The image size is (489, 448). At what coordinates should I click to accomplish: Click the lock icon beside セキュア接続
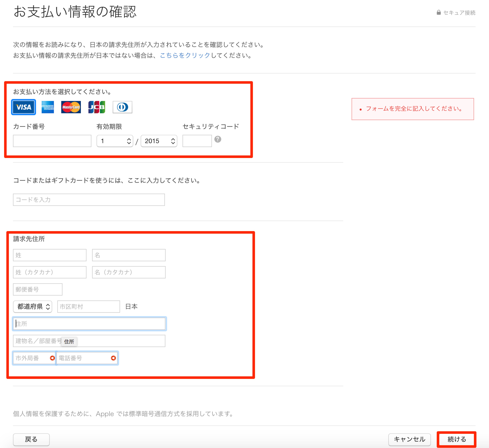click(439, 12)
